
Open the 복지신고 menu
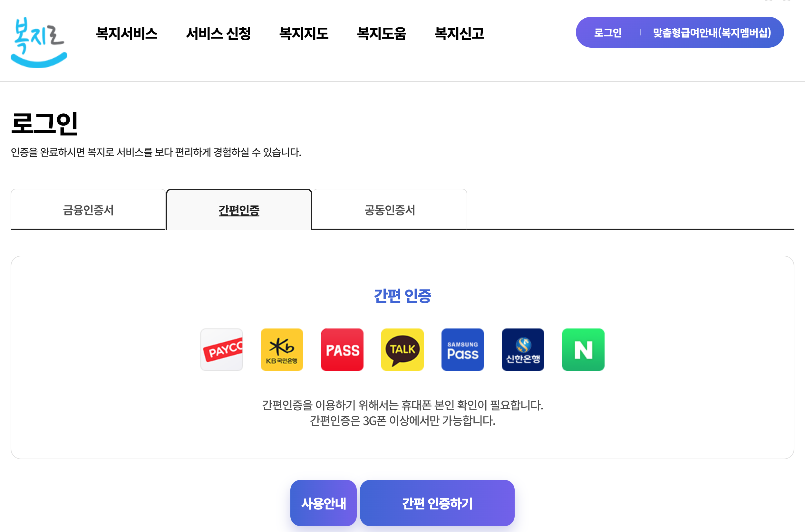pos(459,33)
